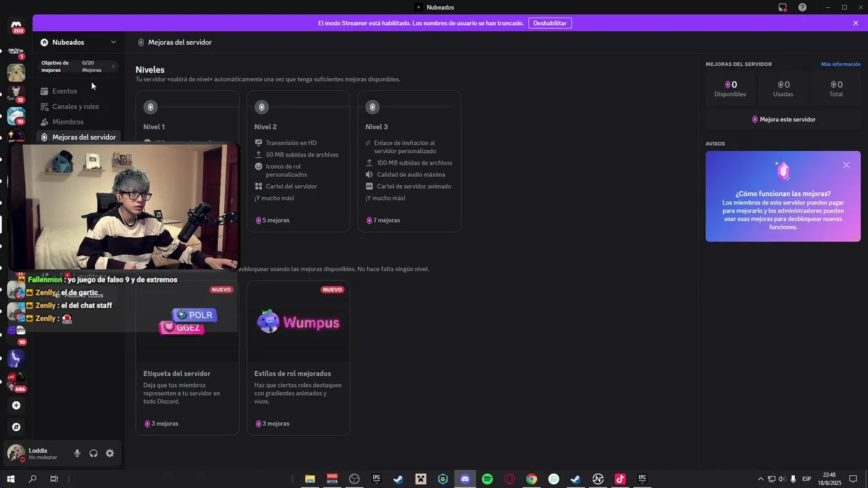The width and height of the screenshot is (868, 488).
Task: Open the server with 686 notifications
Action: pos(16,381)
